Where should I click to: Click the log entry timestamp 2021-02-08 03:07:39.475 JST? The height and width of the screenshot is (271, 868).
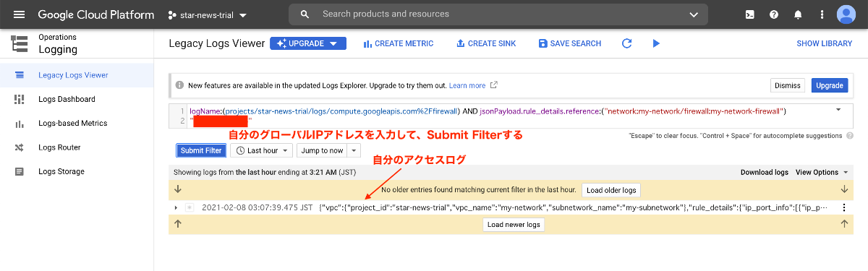click(258, 207)
